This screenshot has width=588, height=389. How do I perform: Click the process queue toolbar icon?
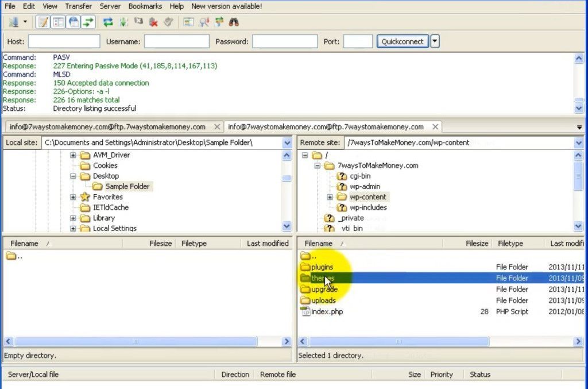click(123, 22)
